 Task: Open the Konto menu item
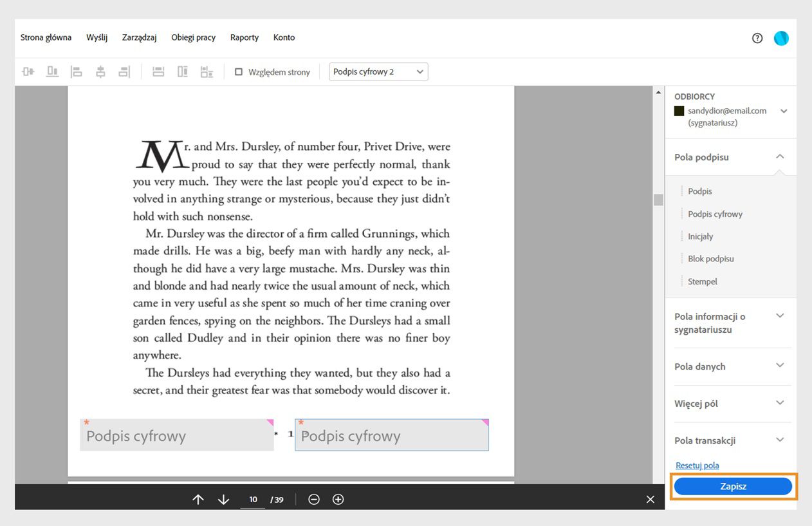(x=284, y=38)
